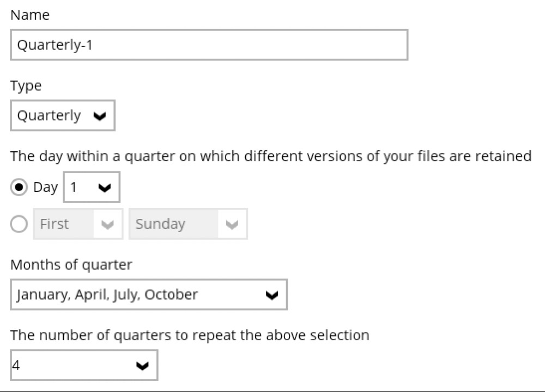Click the Day label beside its radio
This screenshot has height=392, width=545.
pyautogui.click(x=46, y=187)
